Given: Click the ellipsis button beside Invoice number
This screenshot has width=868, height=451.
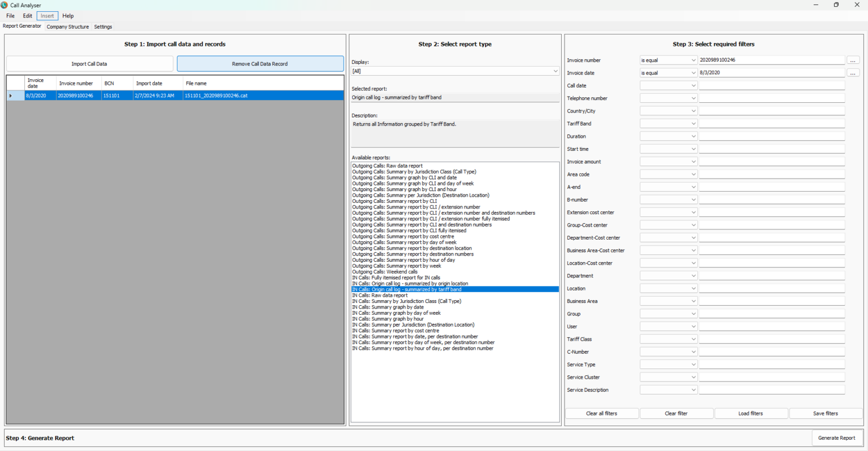Looking at the screenshot, I should (853, 60).
